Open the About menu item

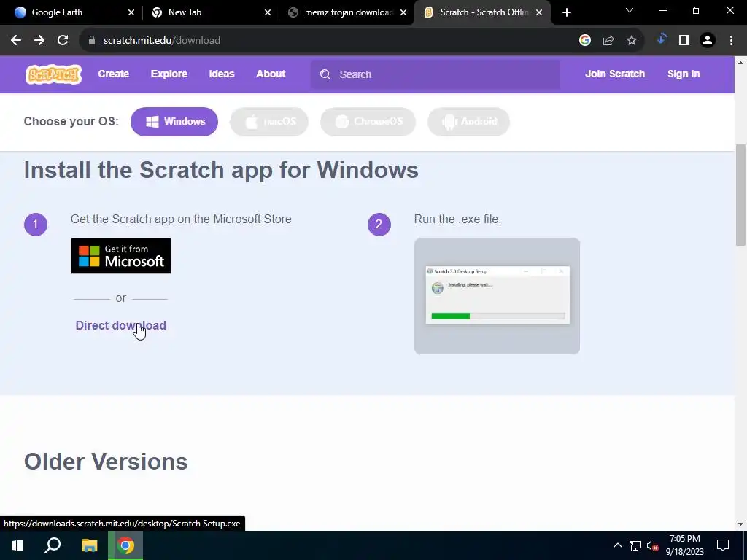coord(271,74)
